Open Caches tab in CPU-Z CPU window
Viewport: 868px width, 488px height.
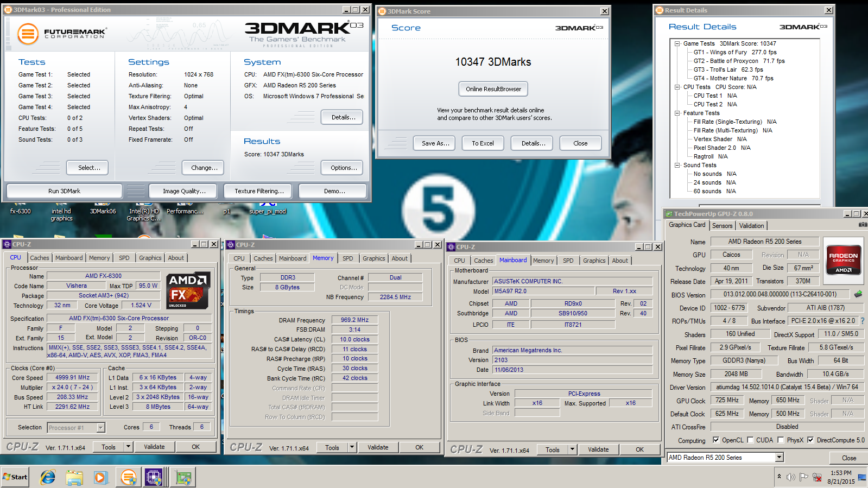point(40,258)
